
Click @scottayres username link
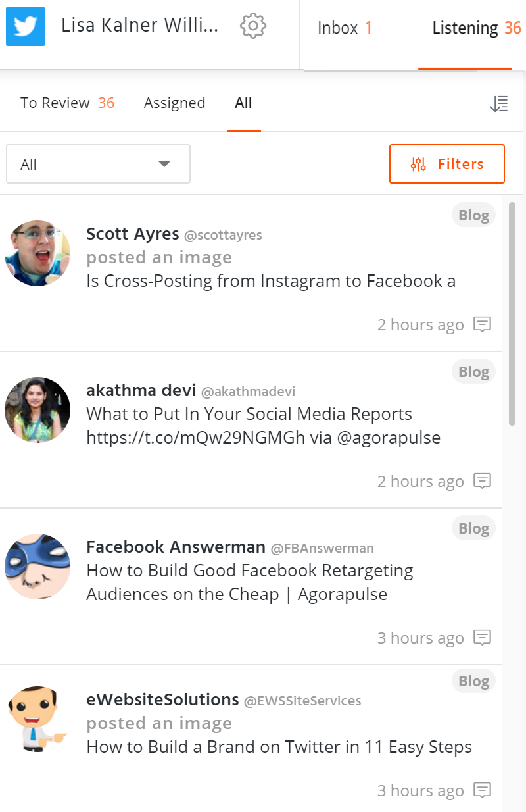pos(223,235)
